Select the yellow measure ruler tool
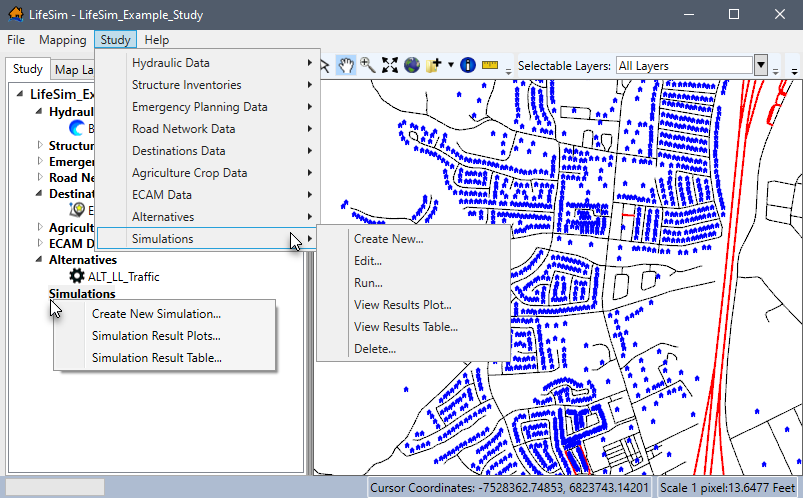 coord(490,65)
